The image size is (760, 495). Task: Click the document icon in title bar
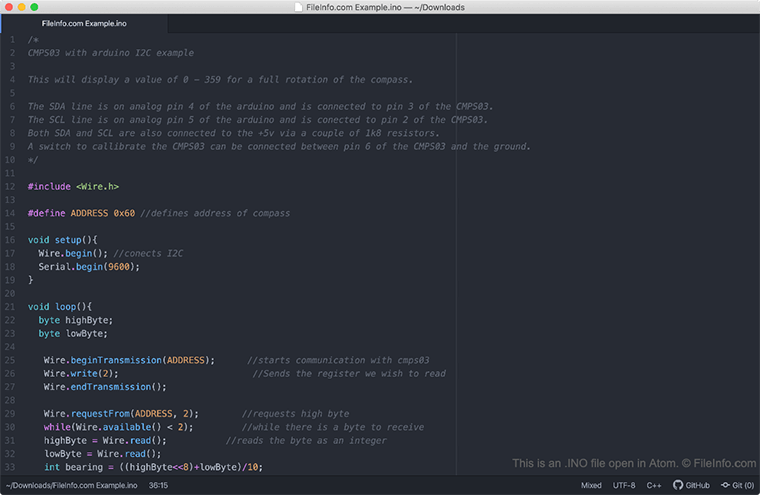click(x=299, y=7)
